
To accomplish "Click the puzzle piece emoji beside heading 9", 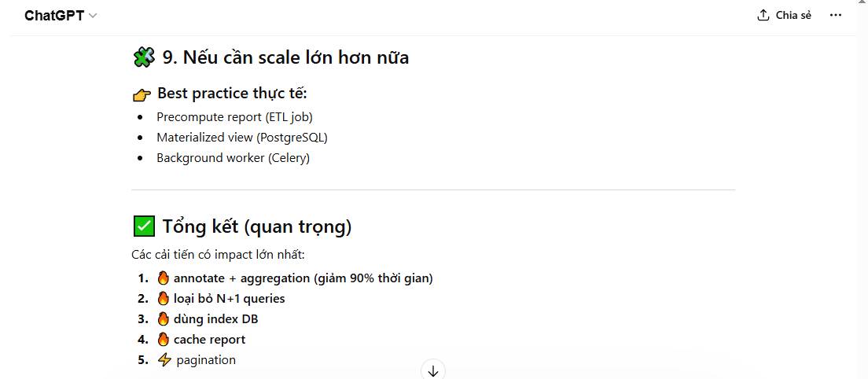I will tap(144, 57).
